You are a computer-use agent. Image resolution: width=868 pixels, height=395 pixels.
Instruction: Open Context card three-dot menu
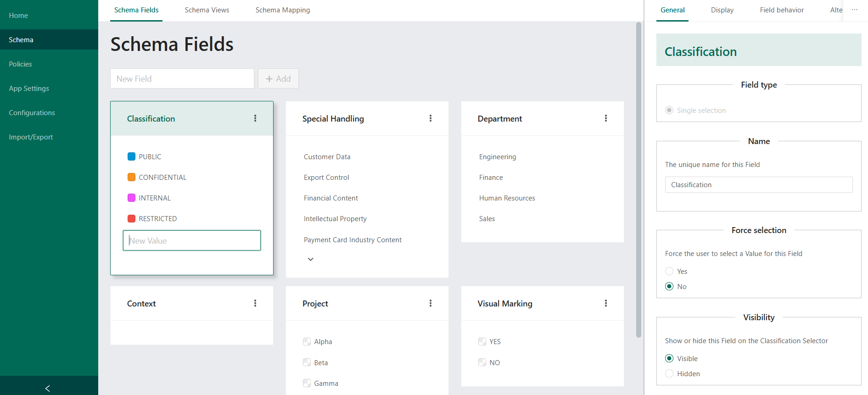point(255,303)
